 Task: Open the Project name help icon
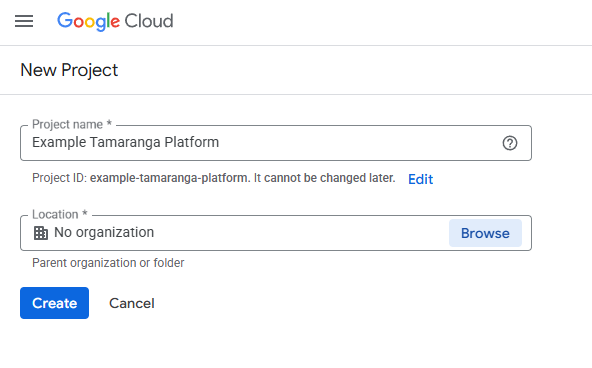click(x=510, y=143)
